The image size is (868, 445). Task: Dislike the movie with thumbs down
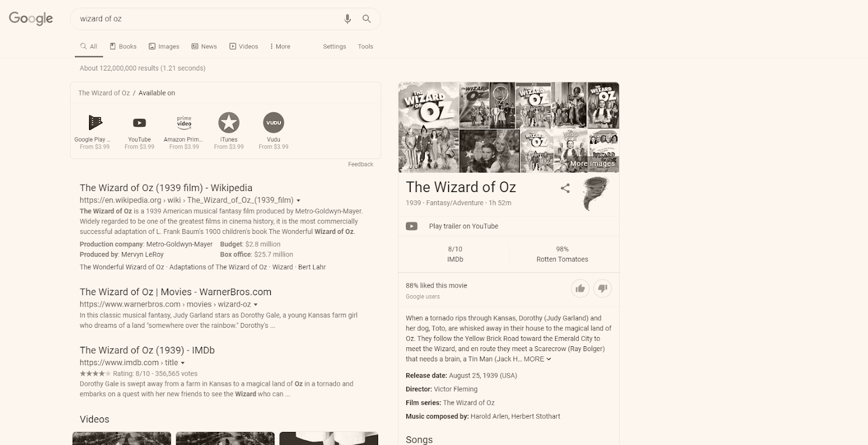pyautogui.click(x=603, y=288)
